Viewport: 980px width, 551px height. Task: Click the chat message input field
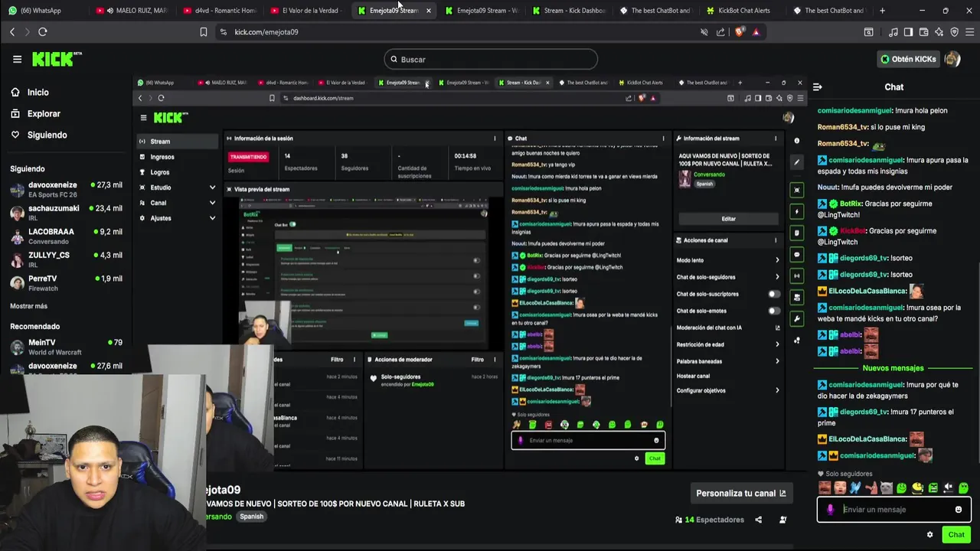pyautogui.click(x=894, y=510)
